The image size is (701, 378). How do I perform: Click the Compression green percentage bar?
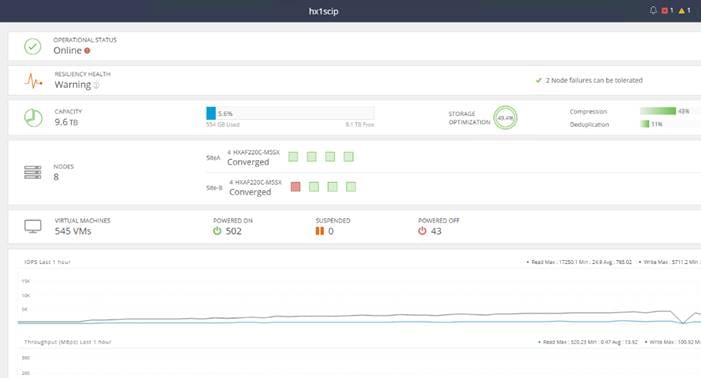[x=658, y=111]
